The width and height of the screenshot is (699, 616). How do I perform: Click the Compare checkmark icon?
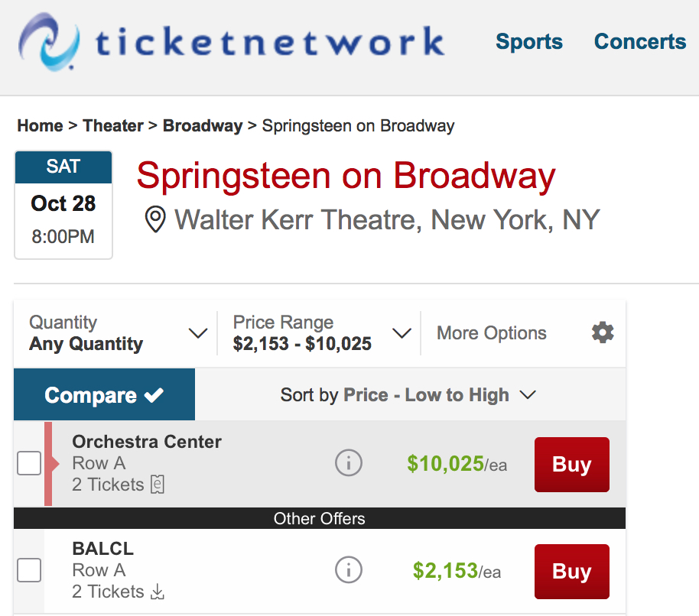[154, 395]
